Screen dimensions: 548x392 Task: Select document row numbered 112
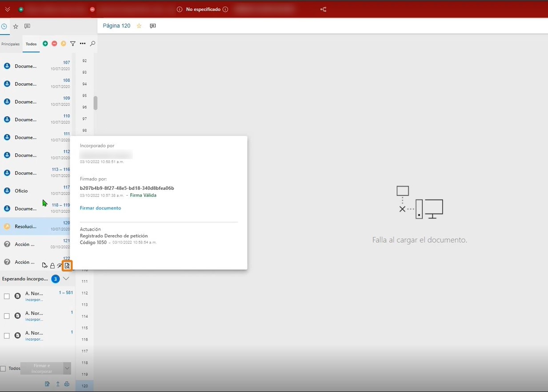[x=36, y=155]
